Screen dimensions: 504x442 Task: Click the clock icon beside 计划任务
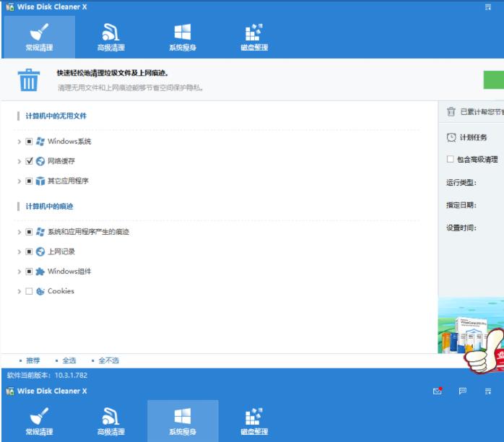pyautogui.click(x=451, y=137)
